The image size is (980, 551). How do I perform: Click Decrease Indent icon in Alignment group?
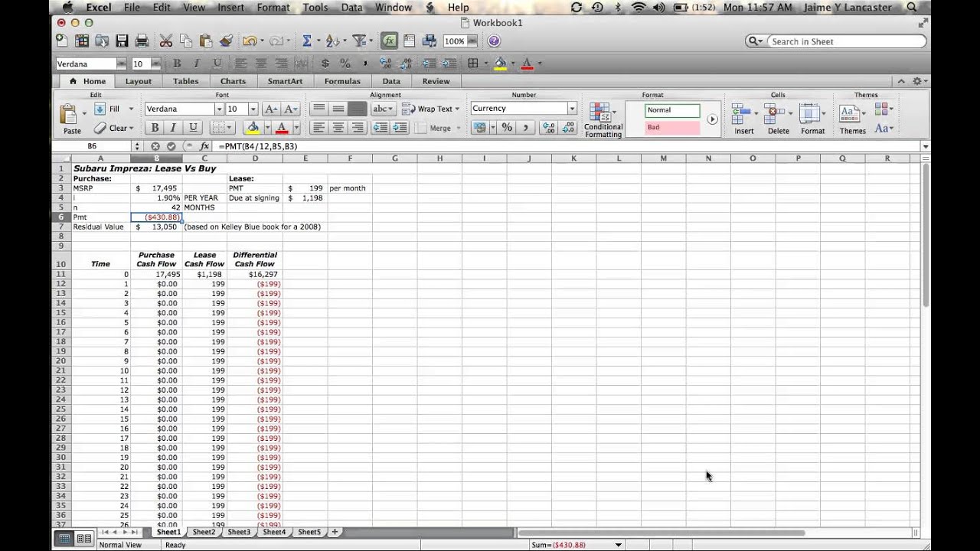click(380, 128)
